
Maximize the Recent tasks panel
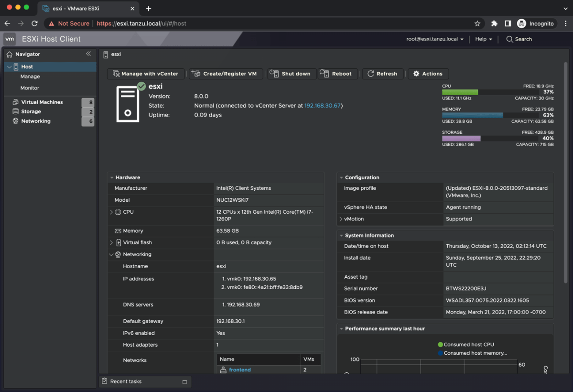coord(184,382)
